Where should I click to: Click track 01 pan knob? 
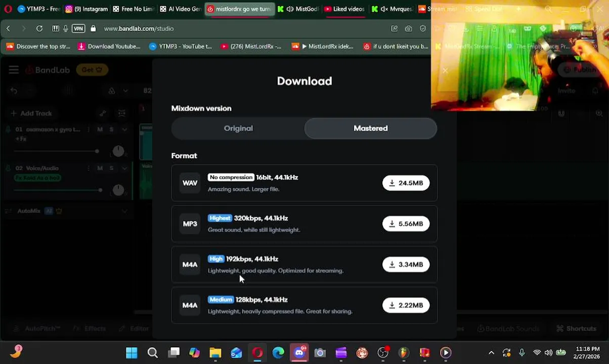click(x=118, y=151)
